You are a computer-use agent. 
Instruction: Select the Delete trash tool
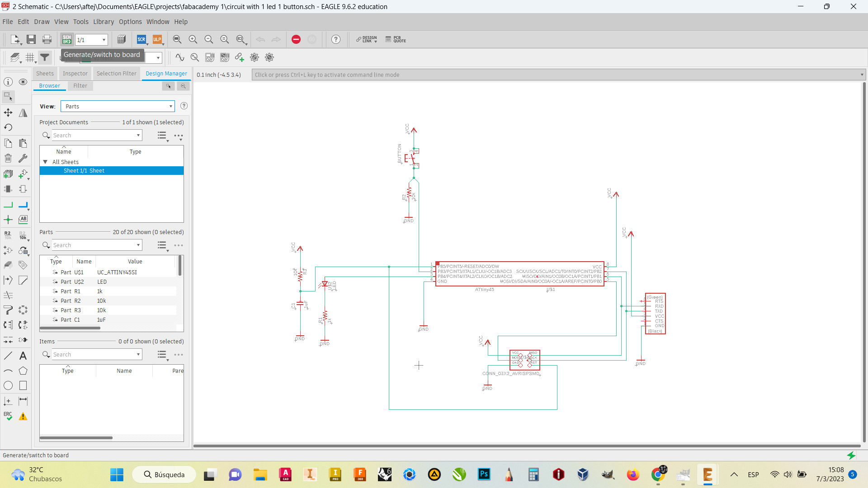(x=8, y=158)
